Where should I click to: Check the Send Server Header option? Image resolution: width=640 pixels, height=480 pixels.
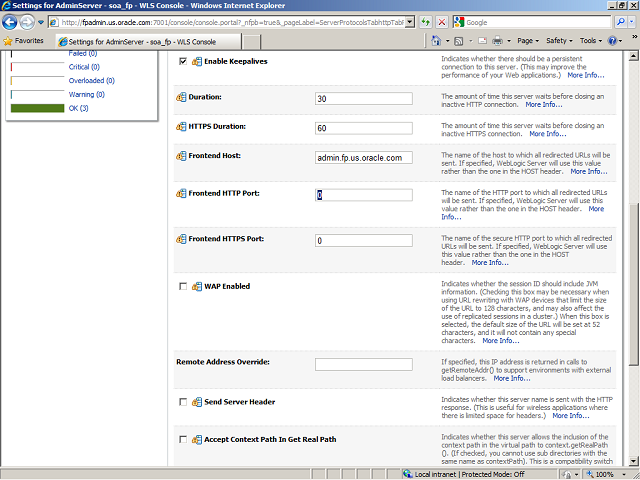(183, 402)
